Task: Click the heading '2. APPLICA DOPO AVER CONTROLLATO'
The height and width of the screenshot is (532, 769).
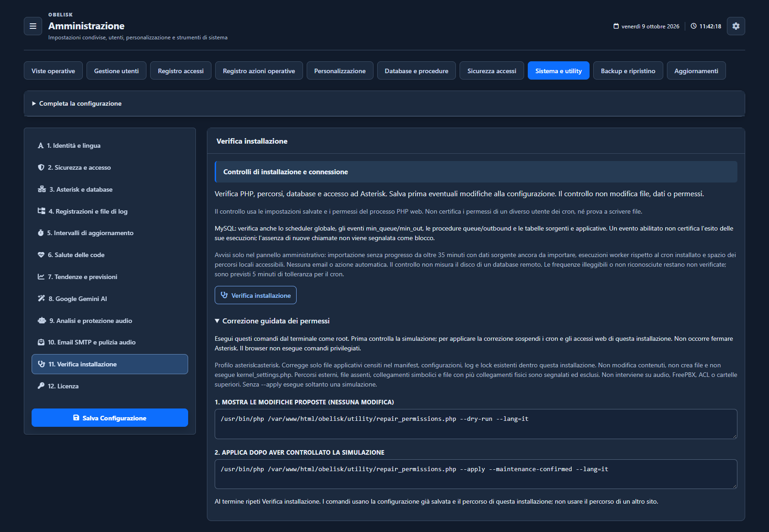Action: pyautogui.click(x=299, y=452)
